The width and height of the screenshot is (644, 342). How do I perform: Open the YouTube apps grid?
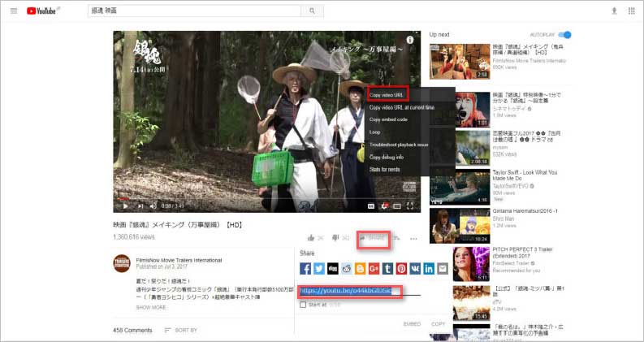[x=631, y=11]
